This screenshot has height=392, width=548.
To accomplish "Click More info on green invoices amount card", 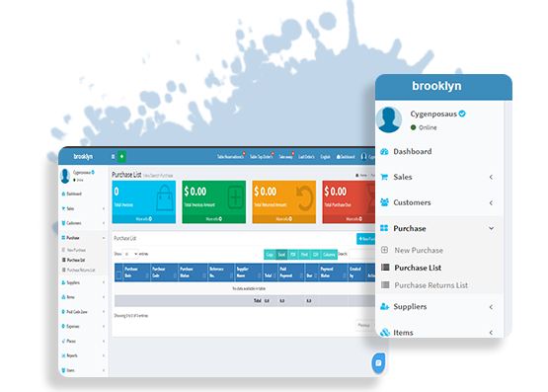I will pos(214,219).
